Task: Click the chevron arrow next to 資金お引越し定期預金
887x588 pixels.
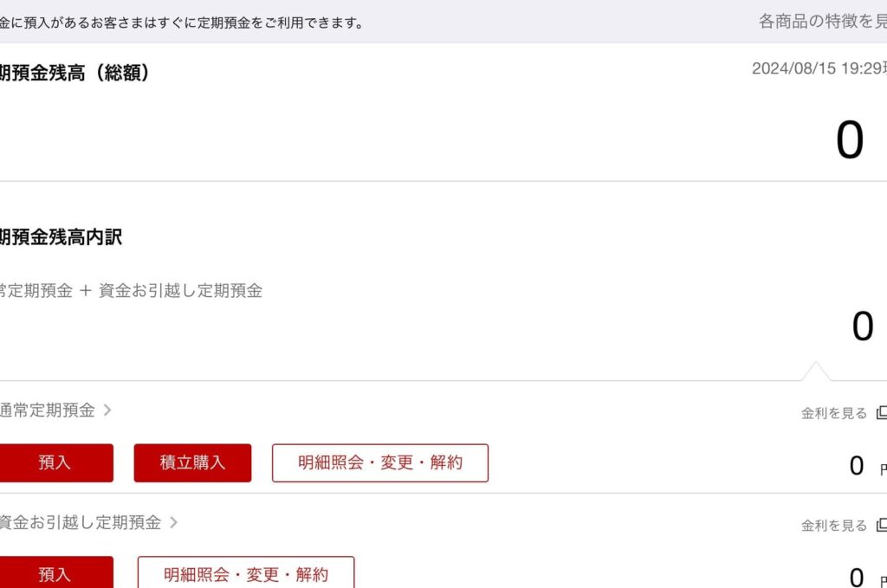Action: point(173,522)
